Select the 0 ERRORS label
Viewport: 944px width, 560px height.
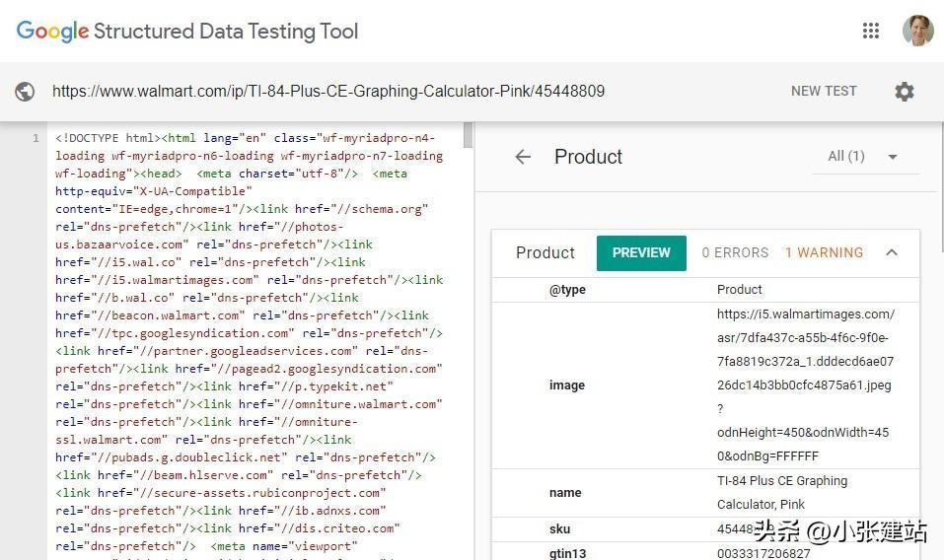(735, 252)
